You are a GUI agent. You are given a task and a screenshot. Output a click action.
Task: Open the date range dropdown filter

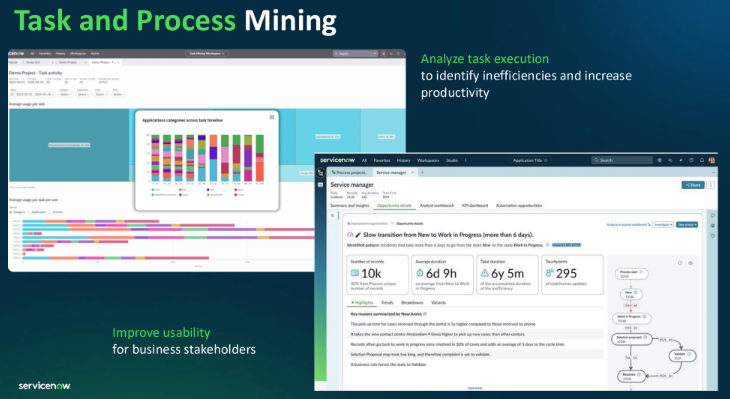point(33,95)
